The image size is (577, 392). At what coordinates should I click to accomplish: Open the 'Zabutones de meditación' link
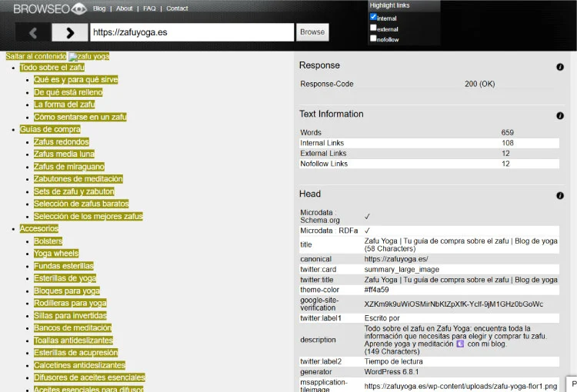click(78, 179)
